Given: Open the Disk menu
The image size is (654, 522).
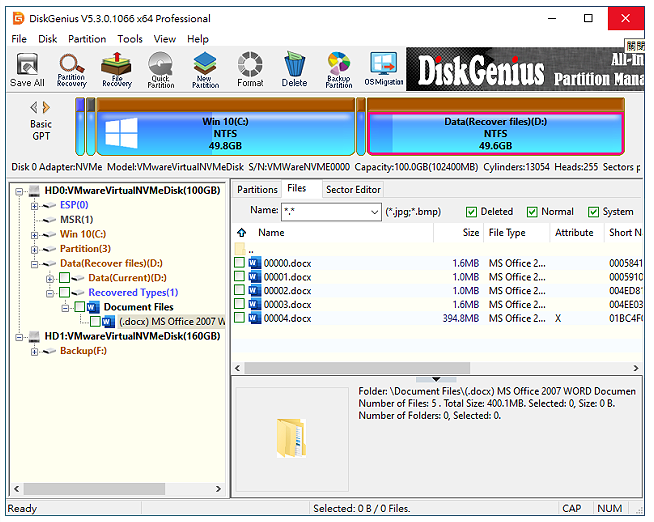Looking at the screenshot, I should tap(48, 39).
